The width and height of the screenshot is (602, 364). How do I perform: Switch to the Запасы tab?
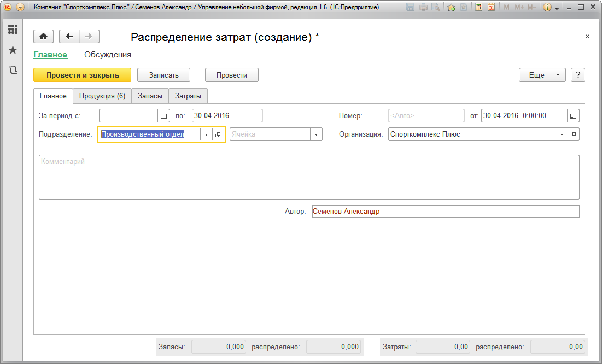coord(150,96)
